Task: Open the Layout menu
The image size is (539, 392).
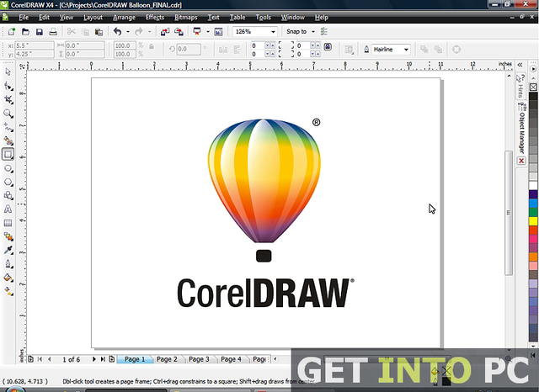Action: coord(93,18)
